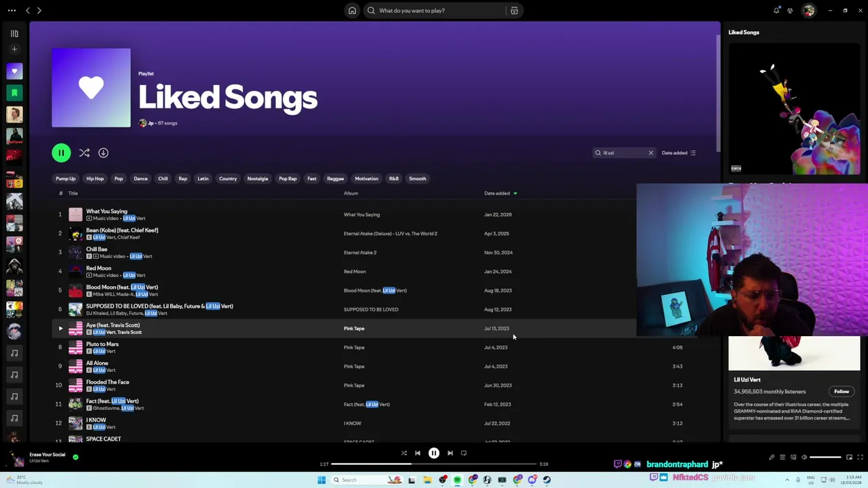The height and width of the screenshot is (488, 868).
Task: Skip to the previous track
Action: click(418, 453)
